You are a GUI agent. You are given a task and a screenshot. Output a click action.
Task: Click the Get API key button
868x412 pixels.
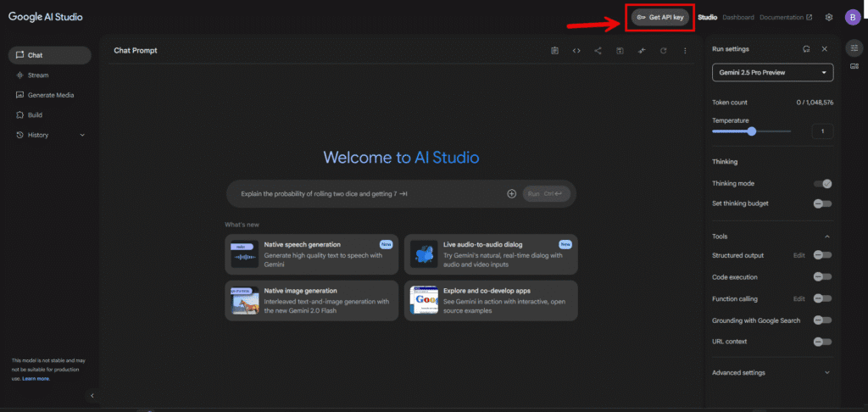click(x=659, y=17)
